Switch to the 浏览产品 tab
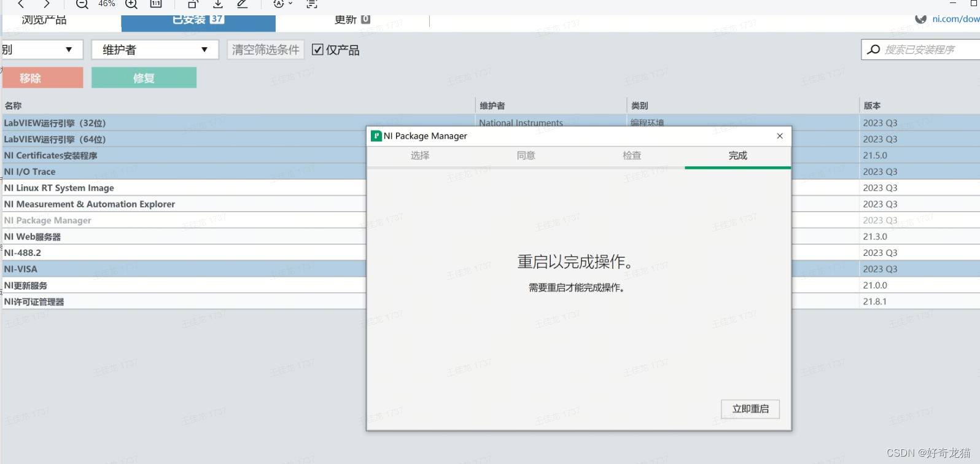Screen dimensions: 980x464 click(44, 20)
